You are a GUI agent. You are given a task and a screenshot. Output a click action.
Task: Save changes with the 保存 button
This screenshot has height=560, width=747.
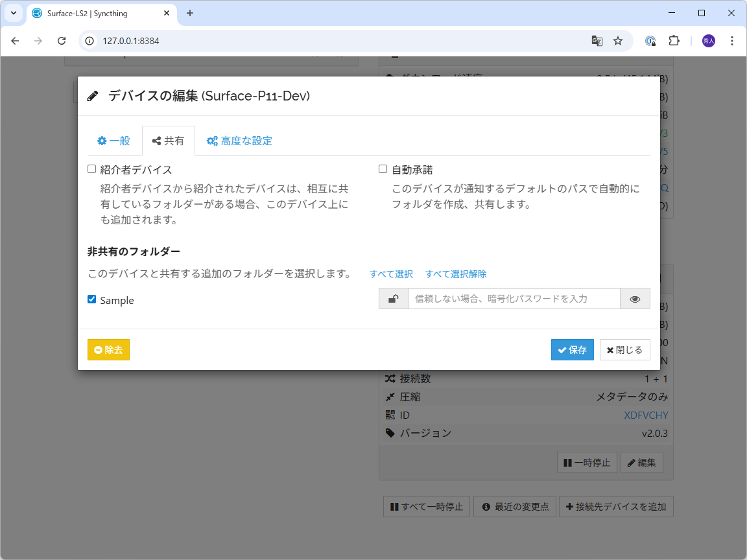572,349
